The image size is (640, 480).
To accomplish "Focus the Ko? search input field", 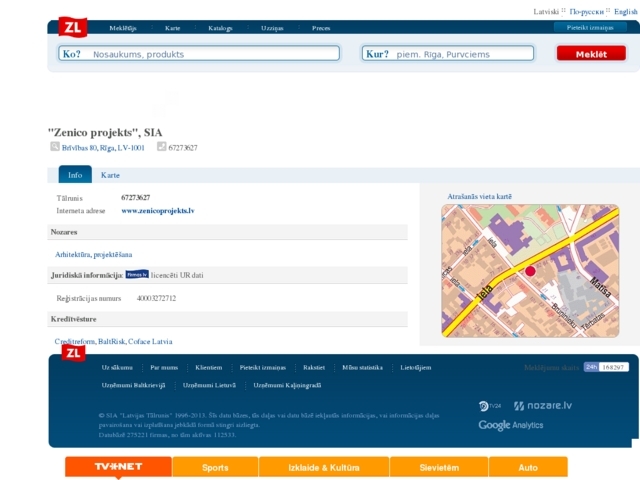I will click(x=199, y=53).
